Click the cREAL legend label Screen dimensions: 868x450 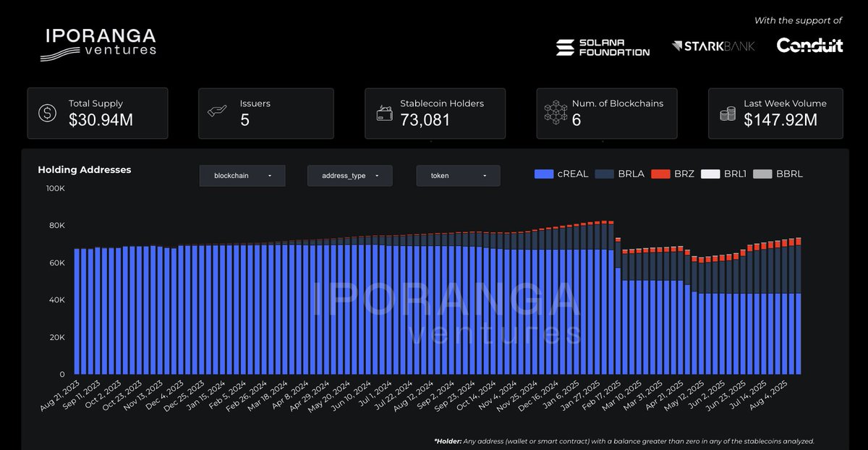pyautogui.click(x=573, y=174)
